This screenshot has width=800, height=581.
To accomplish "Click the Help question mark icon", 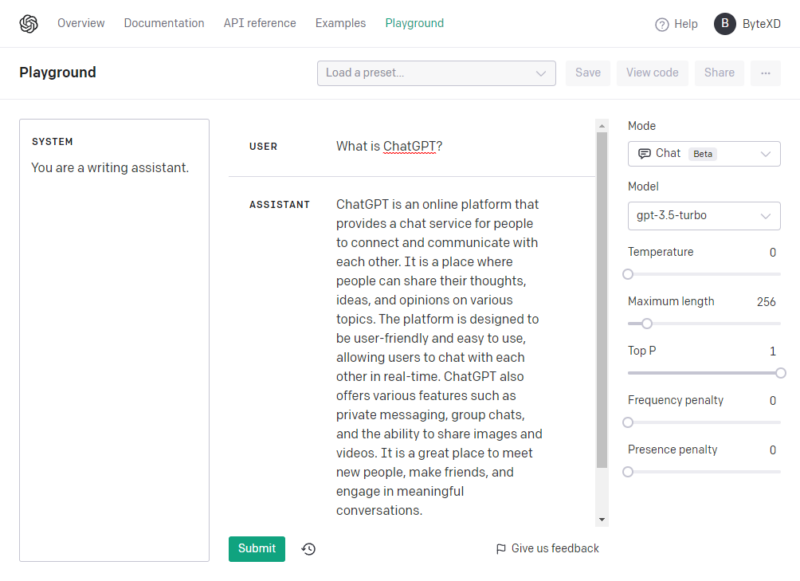I will [662, 24].
